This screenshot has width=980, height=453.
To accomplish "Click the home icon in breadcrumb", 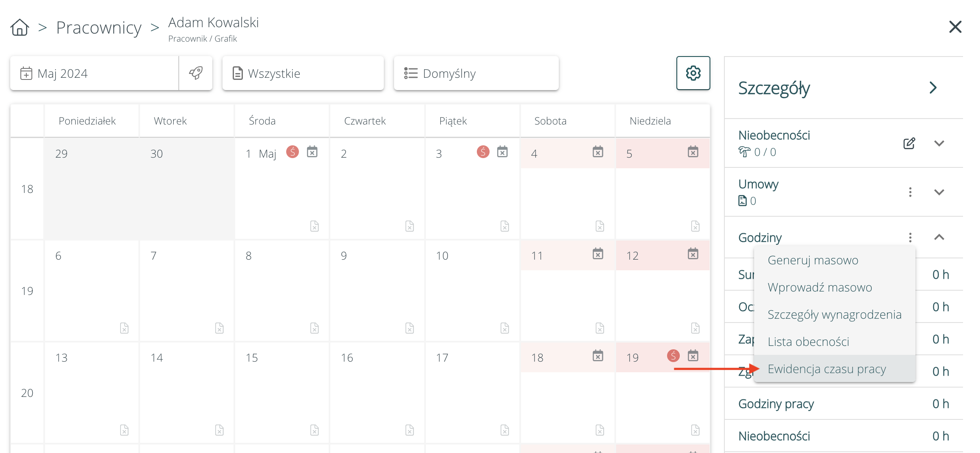I will [x=20, y=28].
